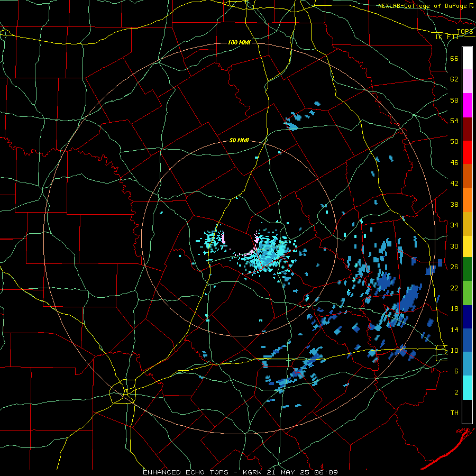
Task: Click the 'TOPS' legend heading
Action: [465, 31]
